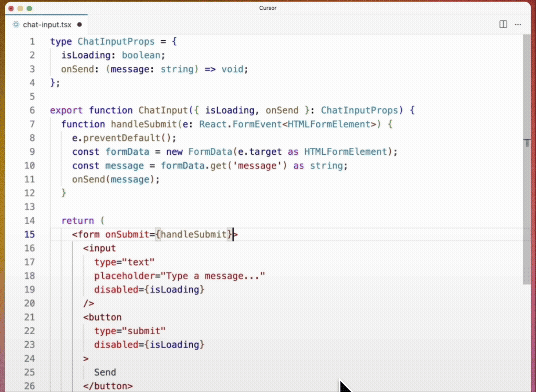Click 'HTMLFormElement' on line 9

pyautogui.click(x=346, y=152)
